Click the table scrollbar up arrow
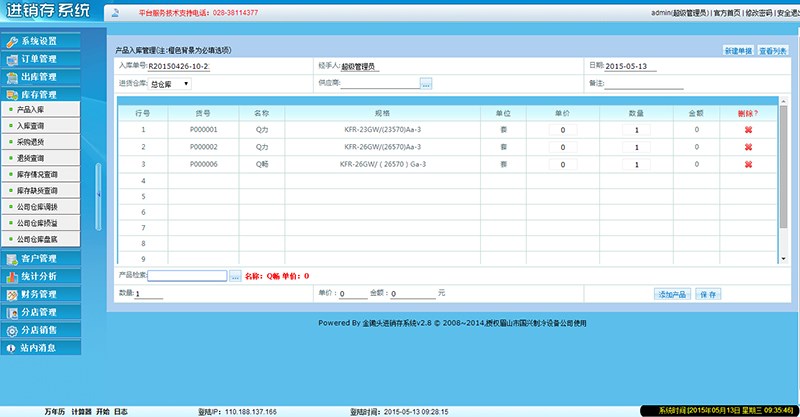800x417 pixels. coord(784,102)
